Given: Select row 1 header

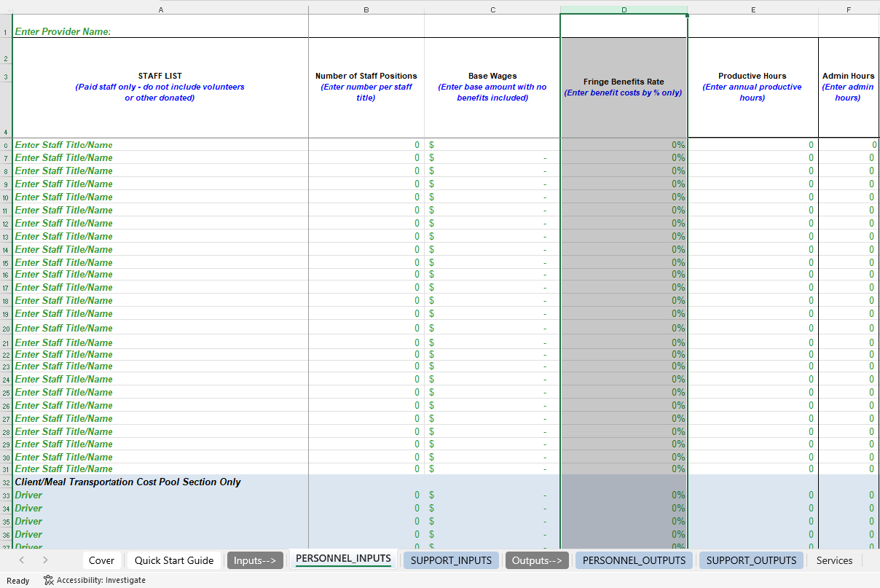Looking at the screenshot, I should tap(6, 32).
